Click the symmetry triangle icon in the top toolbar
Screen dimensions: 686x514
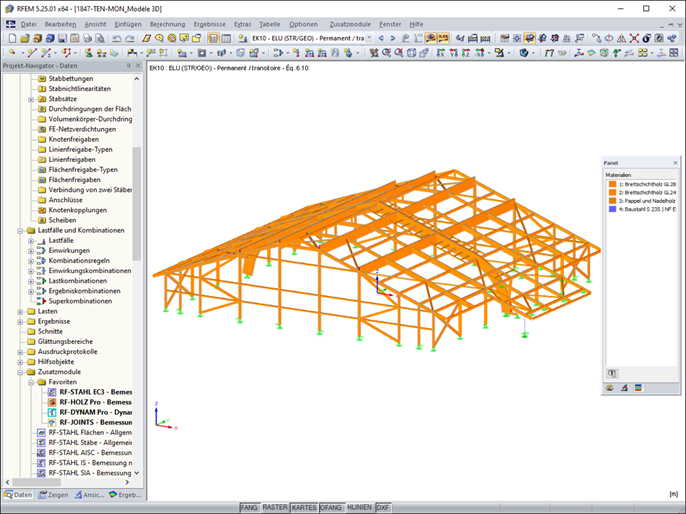point(621,38)
